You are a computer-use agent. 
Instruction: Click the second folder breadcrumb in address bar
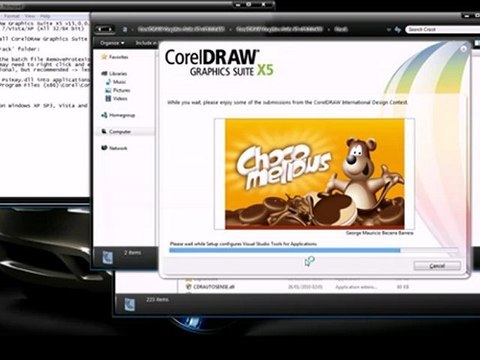279,29
